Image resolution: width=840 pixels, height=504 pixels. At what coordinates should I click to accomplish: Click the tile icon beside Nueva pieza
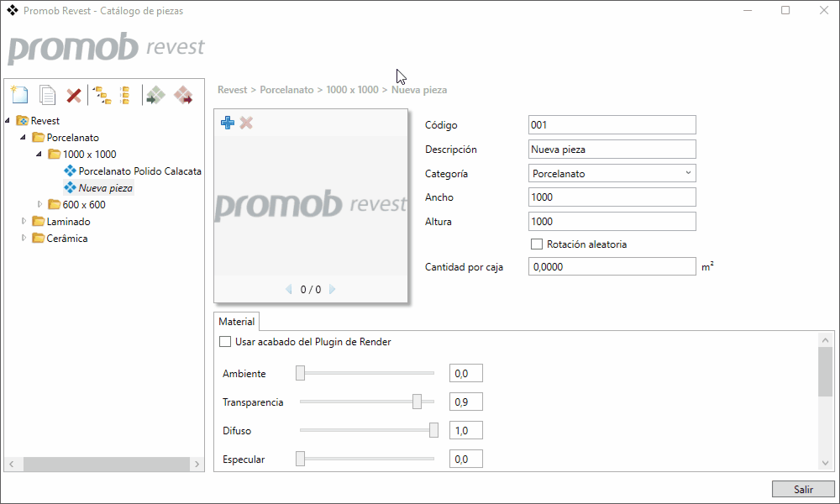tap(70, 187)
